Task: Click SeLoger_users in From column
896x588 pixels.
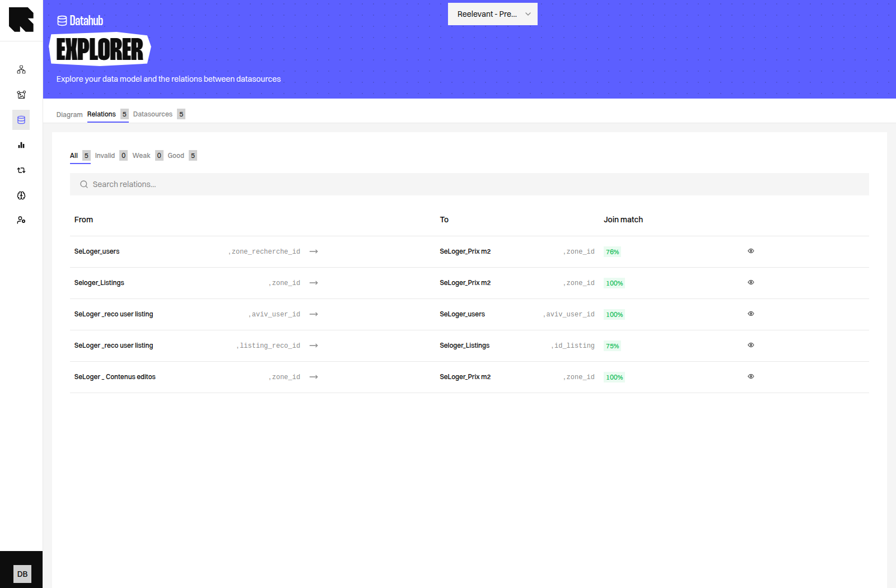Action: [97, 251]
